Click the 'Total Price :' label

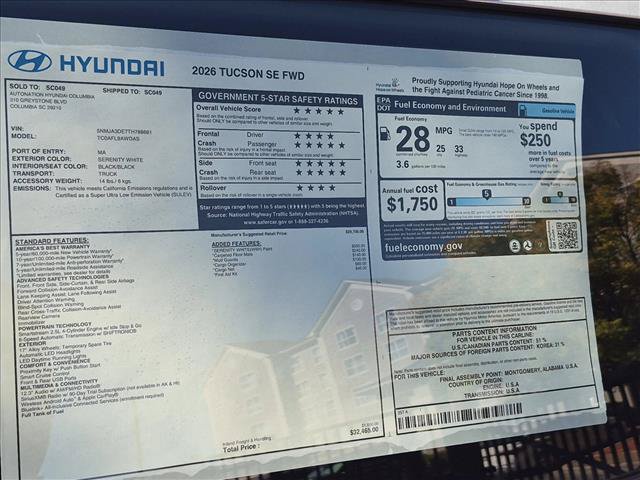240,448
